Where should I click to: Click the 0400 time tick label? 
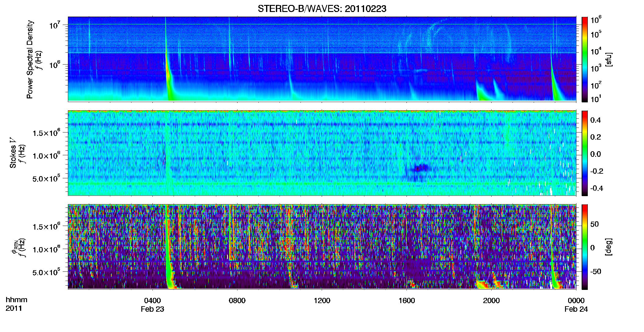pos(152,301)
